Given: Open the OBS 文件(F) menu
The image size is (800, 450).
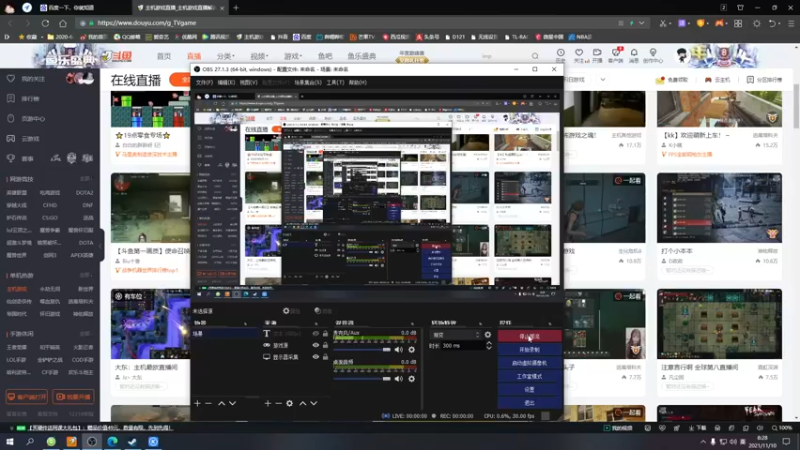Looking at the screenshot, I should [x=204, y=82].
